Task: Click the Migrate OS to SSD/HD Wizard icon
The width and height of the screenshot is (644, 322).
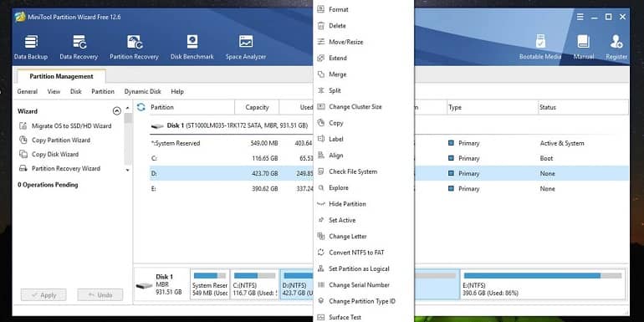Action: (23, 125)
